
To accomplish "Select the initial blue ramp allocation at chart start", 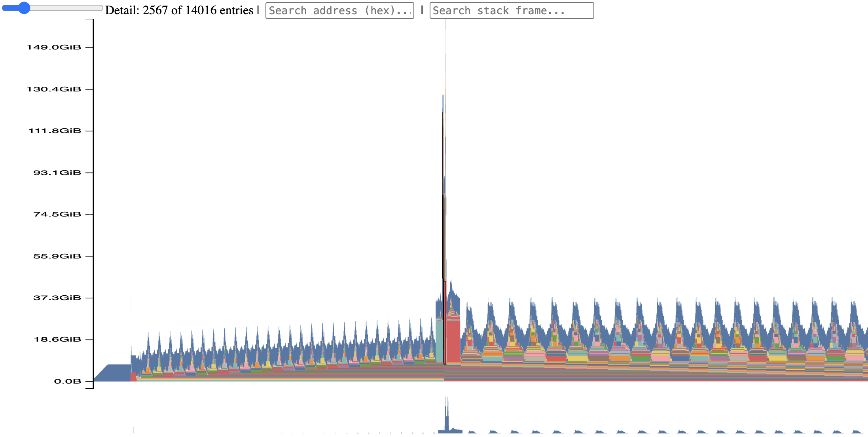I will [113, 373].
